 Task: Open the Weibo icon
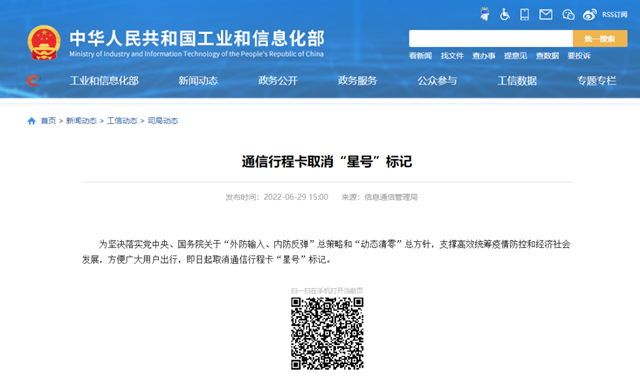point(589,15)
